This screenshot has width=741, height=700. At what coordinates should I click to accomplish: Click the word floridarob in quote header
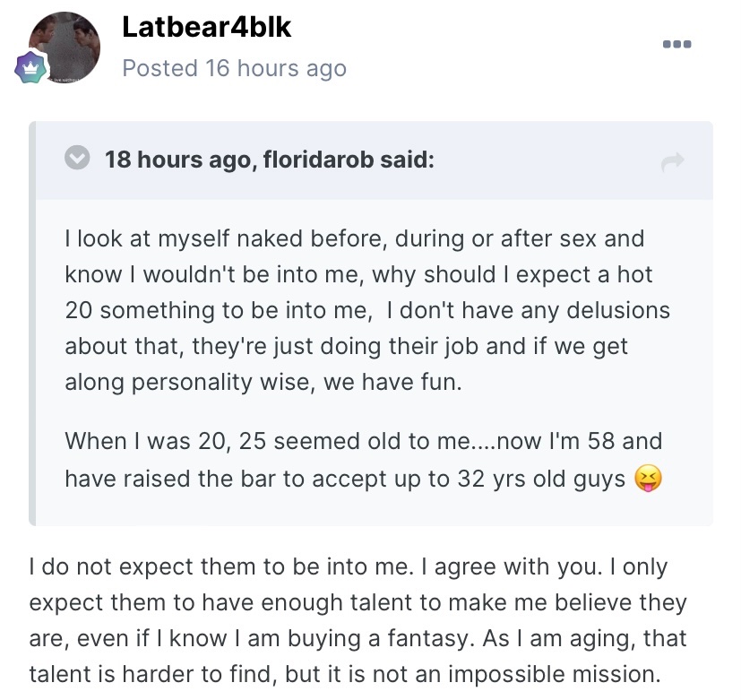[318, 160]
